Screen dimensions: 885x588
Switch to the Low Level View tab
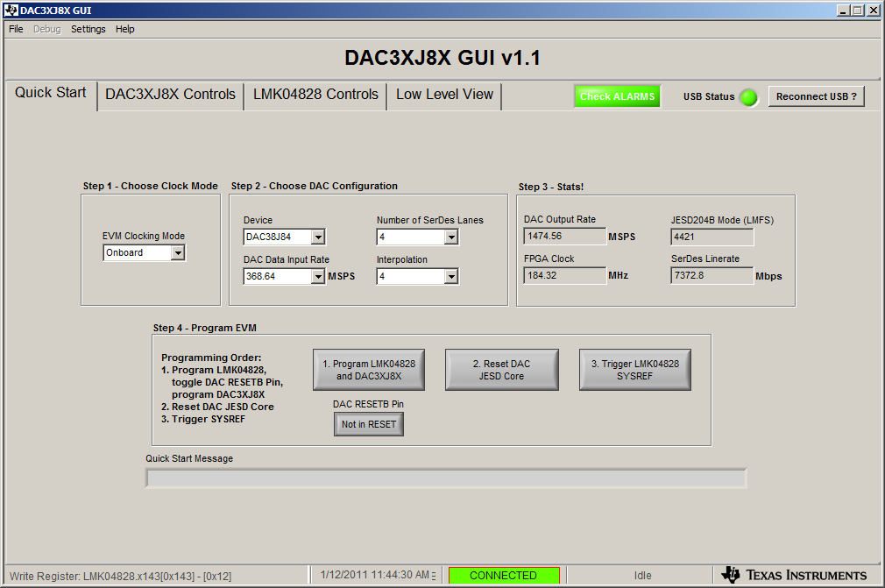[445, 95]
